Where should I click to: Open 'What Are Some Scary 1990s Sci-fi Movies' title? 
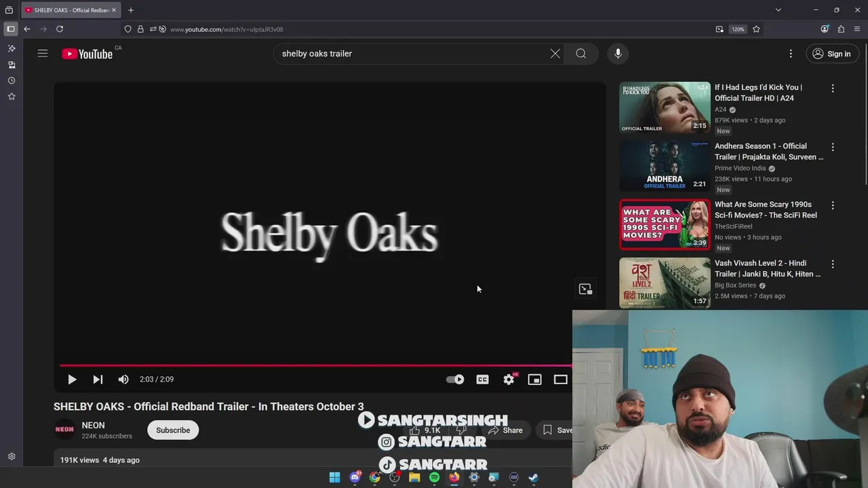(766, 209)
